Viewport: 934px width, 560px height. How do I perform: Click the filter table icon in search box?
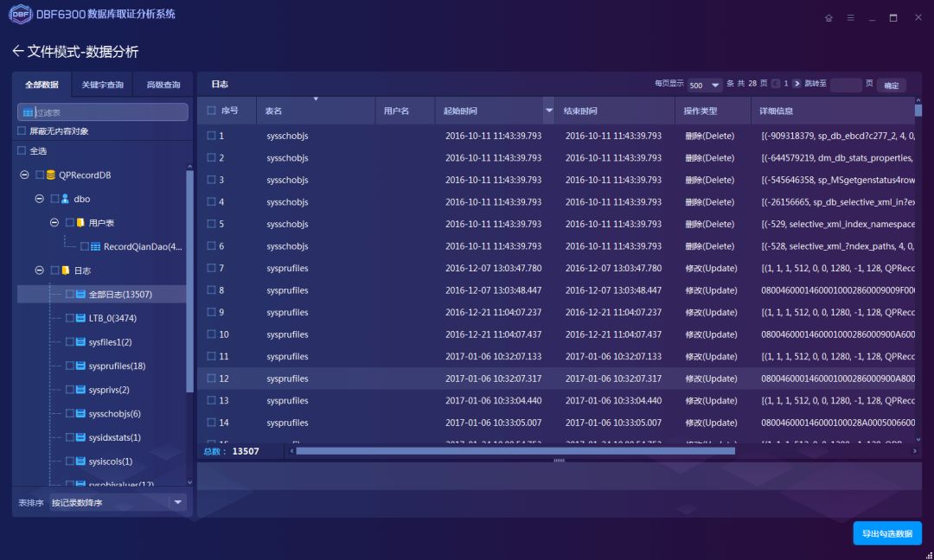(28, 112)
